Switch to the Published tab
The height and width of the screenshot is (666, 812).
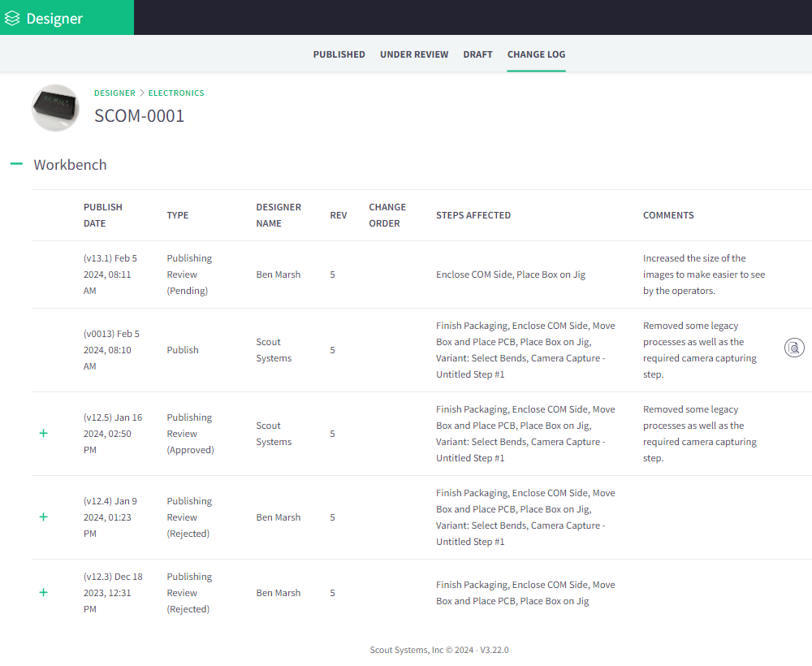(339, 54)
